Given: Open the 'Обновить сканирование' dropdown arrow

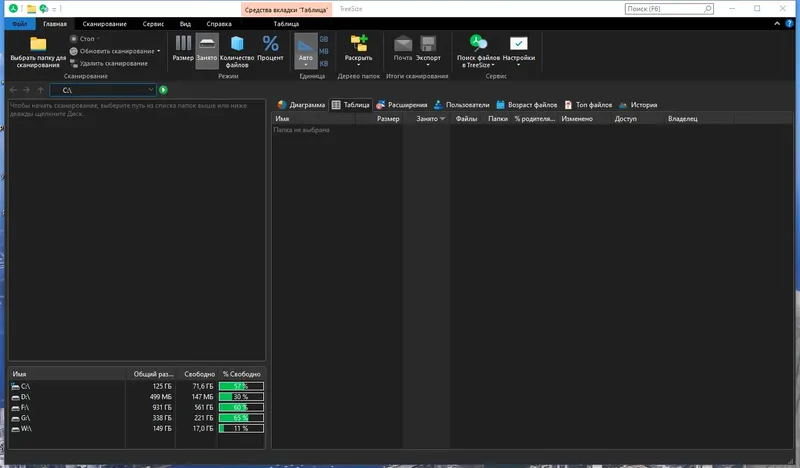Looking at the screenshot, I should 159,51.
